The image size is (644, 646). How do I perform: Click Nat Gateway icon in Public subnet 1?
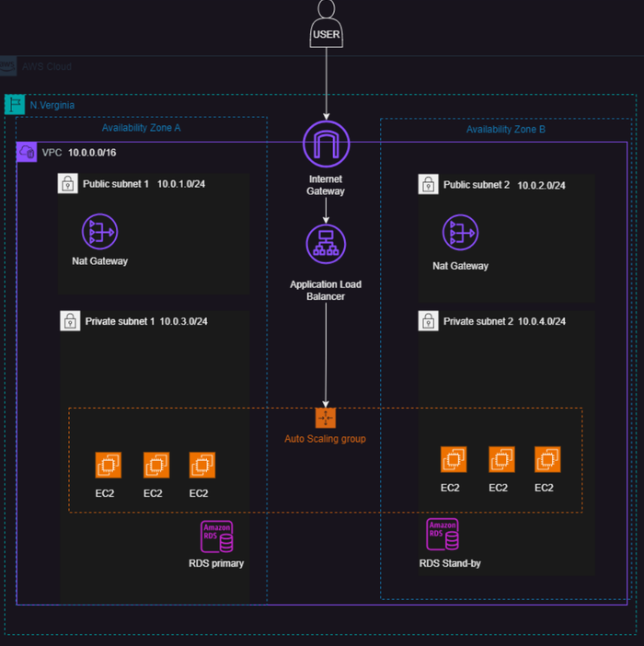pyautogui.click(x=99, y=232)
